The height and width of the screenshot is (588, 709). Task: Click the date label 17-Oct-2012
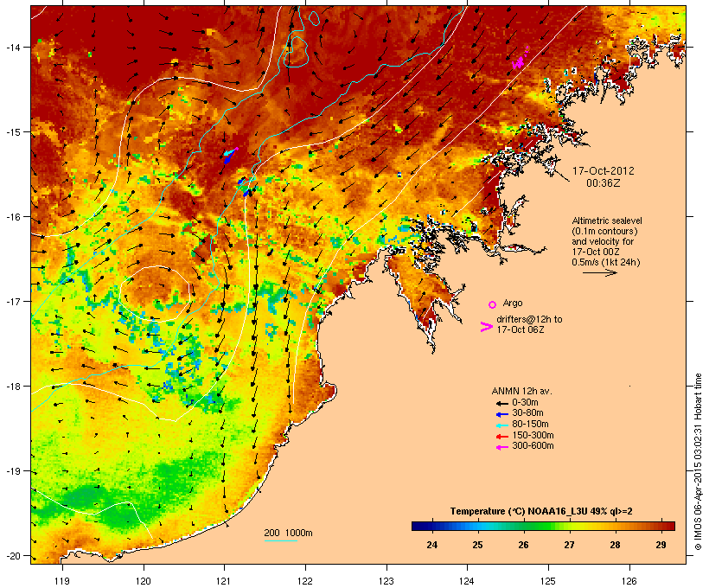(604, 171)
